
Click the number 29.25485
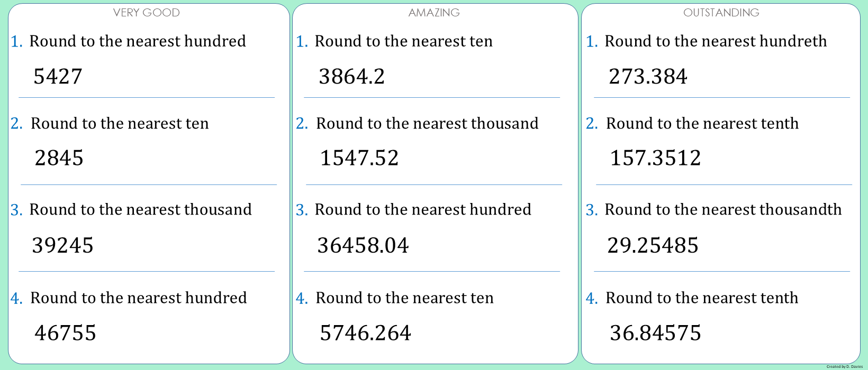tap(653, 245)
